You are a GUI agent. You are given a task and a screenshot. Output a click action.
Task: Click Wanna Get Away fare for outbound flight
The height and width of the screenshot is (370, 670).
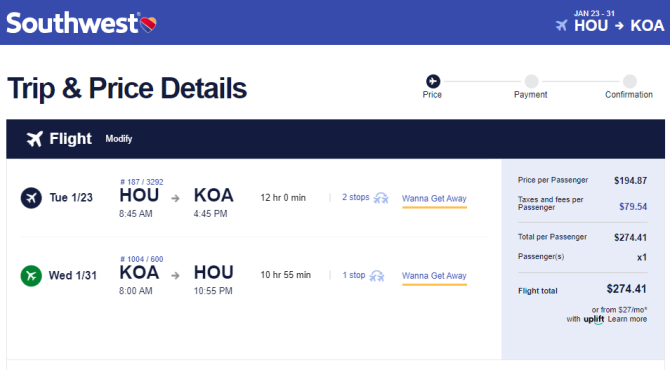click(434, 199)
